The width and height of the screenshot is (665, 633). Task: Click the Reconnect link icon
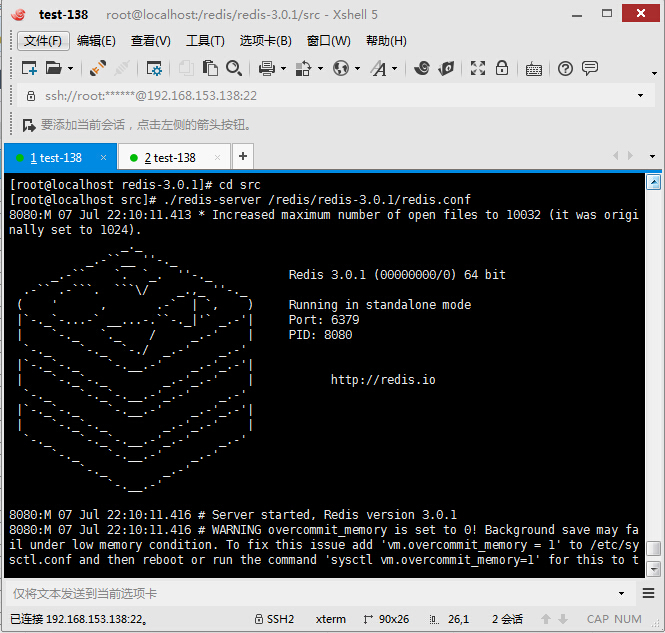click(98, 68)
